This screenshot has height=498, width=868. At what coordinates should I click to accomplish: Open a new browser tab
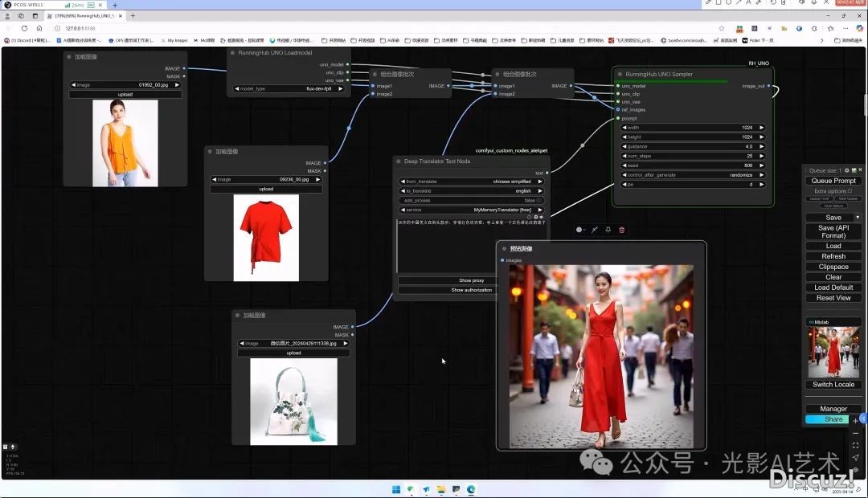tap(133, 16)
